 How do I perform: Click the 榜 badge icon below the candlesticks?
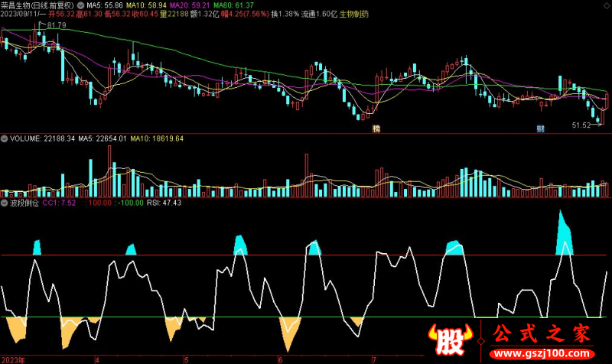376,128
